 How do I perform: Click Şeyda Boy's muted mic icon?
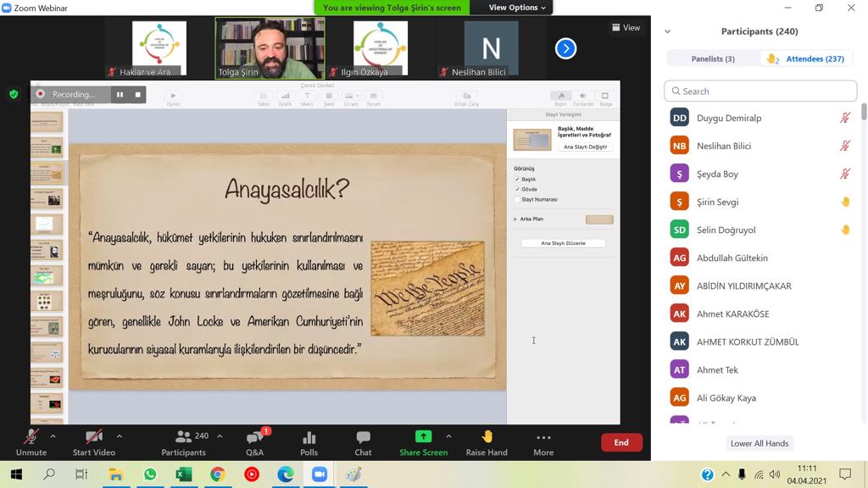[x=845, y=174]
